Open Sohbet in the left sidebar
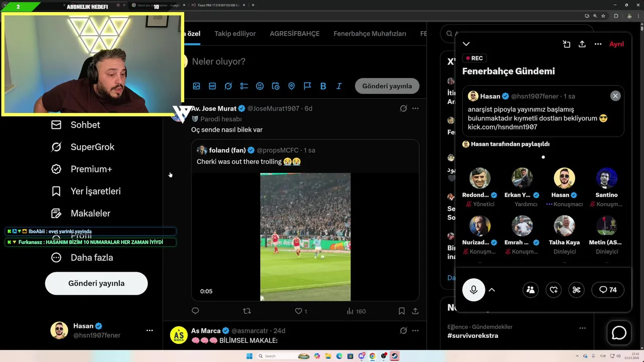644x362 pixels. pyautogui.click(x=75, y=125)
